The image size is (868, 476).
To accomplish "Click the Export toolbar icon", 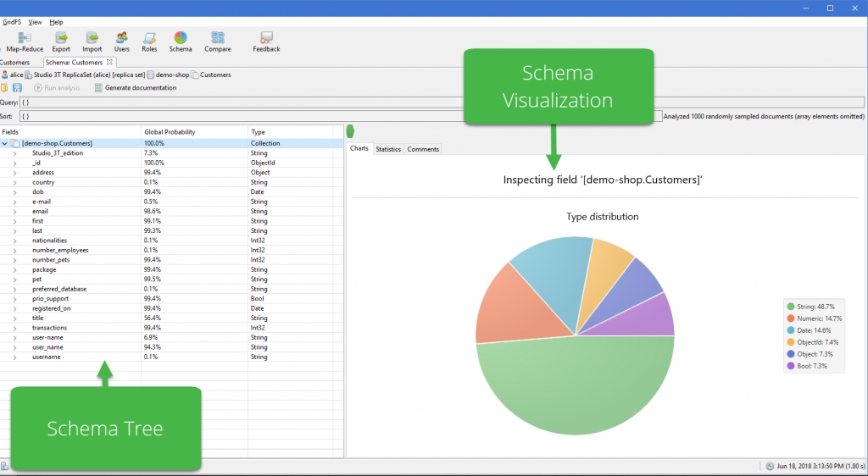I will [x=61, y=39].
